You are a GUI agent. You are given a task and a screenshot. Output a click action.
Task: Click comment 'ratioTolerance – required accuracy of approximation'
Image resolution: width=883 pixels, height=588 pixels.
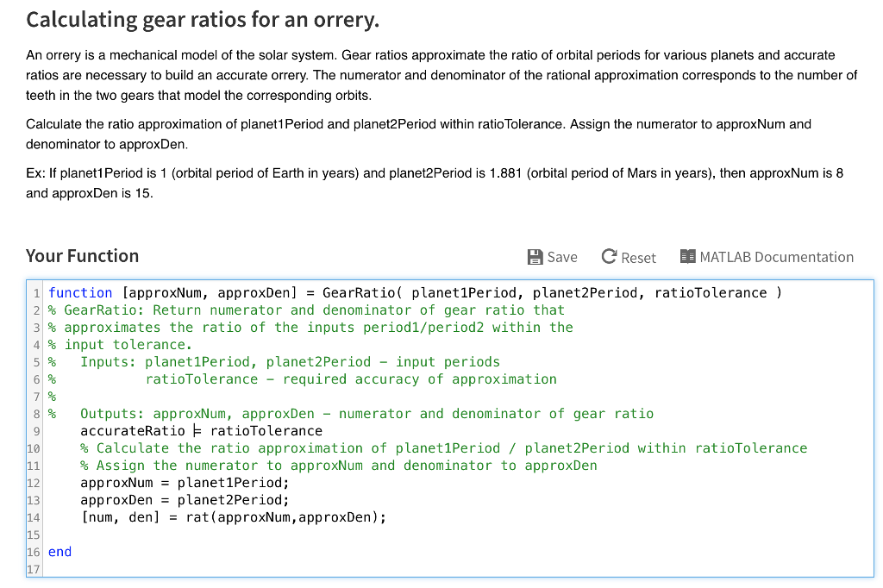[351, 379]
